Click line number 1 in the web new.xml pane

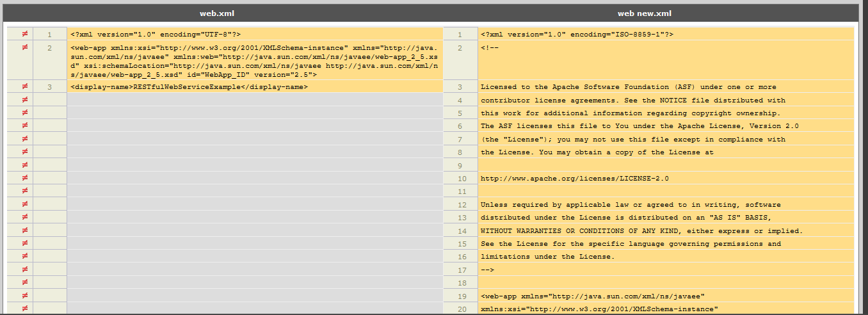(460, 34)
